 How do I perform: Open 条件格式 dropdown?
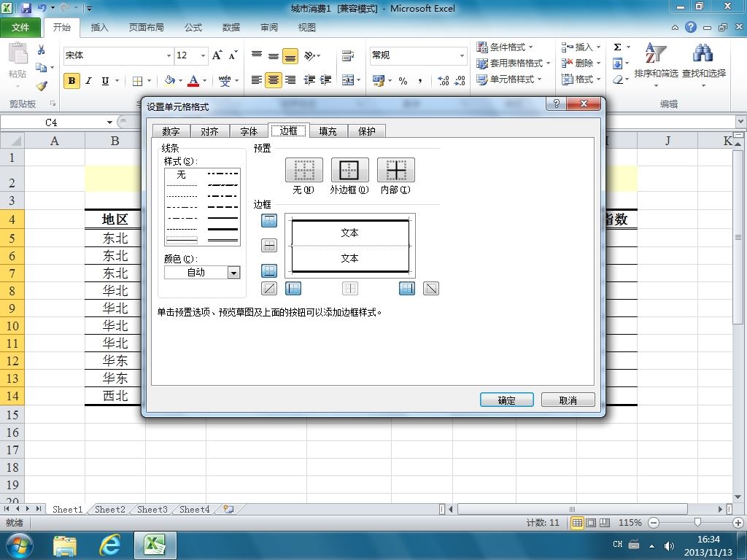click(506, 47)
